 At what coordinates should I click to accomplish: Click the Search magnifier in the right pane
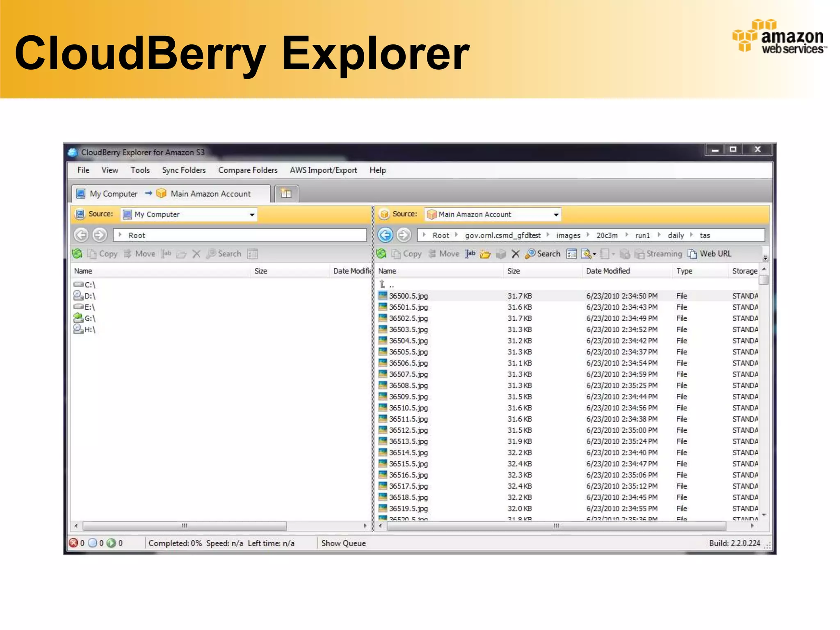(530, 254)
